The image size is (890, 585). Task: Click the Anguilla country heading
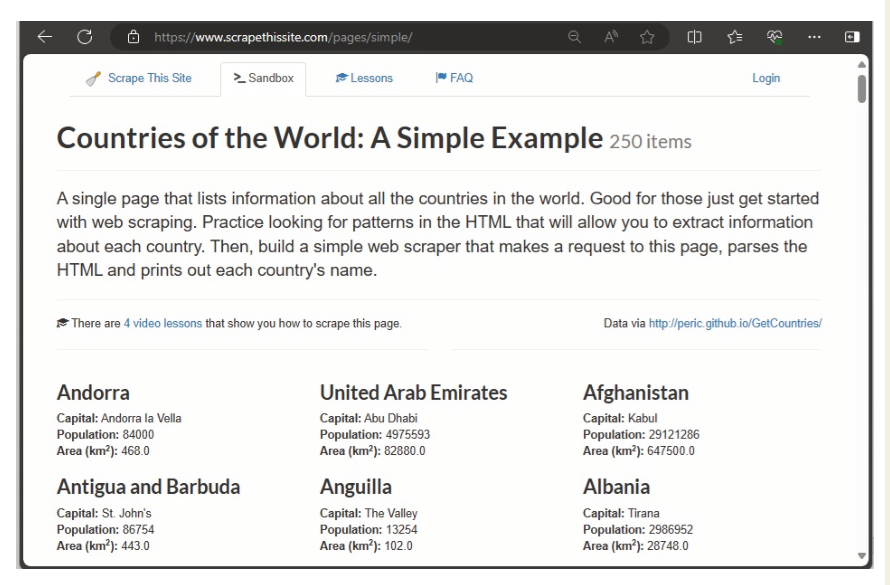click(x=355, y=487)
